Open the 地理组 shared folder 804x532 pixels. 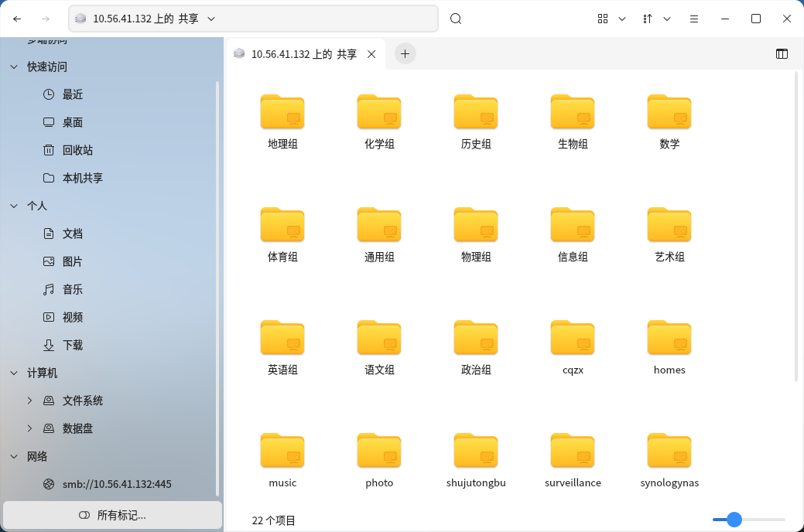point(282,121)
